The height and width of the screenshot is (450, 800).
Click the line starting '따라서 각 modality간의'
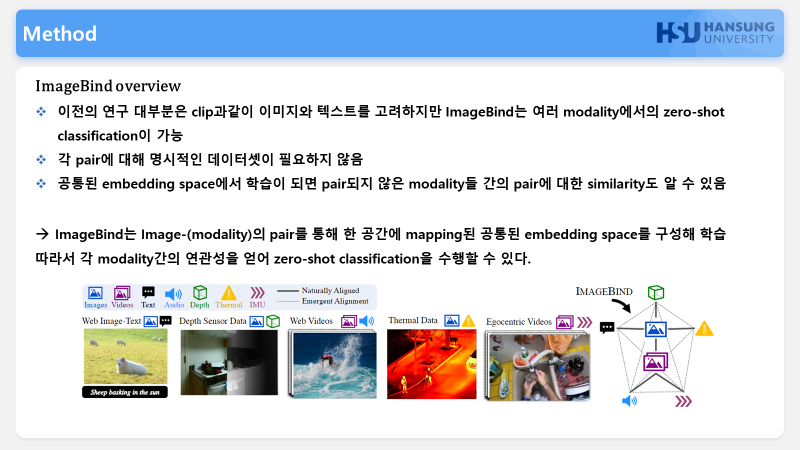(x=283, y=259)
